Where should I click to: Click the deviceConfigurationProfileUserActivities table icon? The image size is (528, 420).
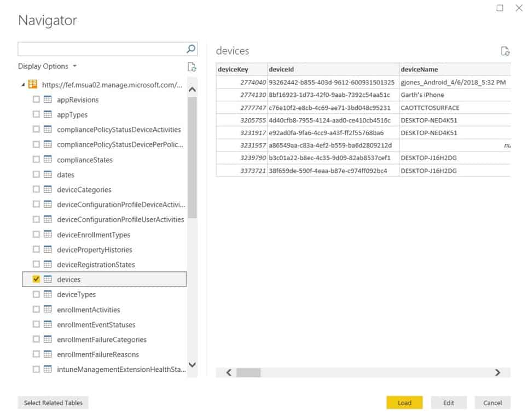tap(48, 219)
